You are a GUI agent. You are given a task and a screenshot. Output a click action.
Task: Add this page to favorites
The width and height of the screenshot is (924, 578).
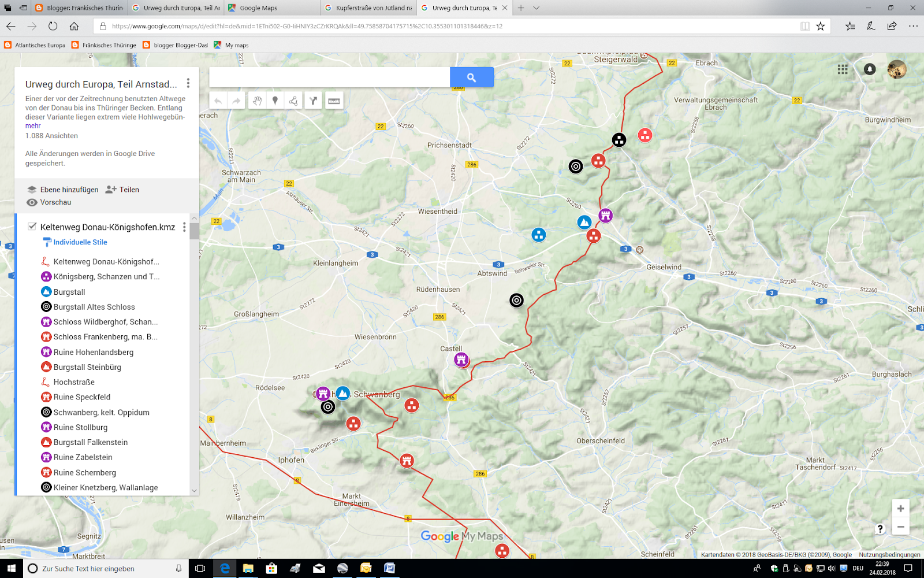pyautogui.click(x=821, y=26)
